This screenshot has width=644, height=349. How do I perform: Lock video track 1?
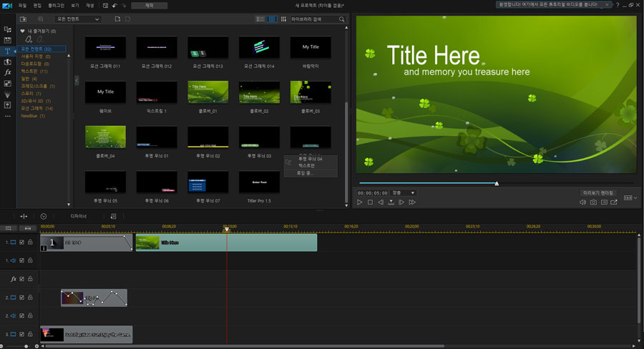coord(30,242)
